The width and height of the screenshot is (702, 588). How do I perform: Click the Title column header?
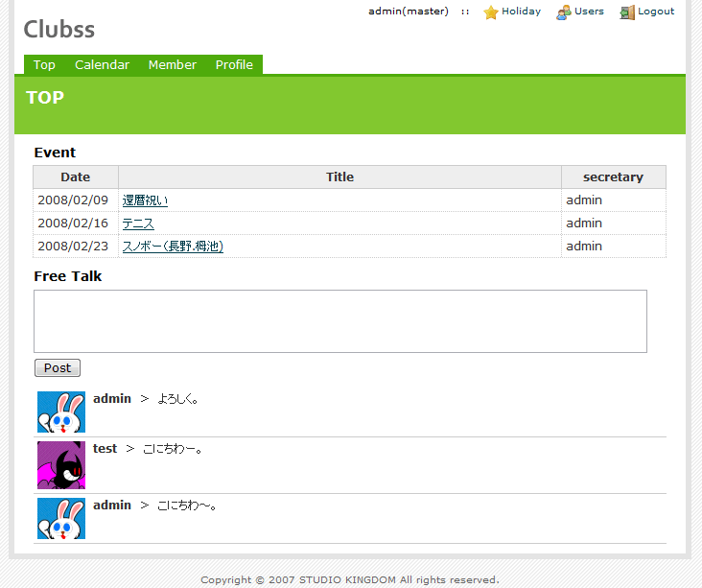(339, 176)
